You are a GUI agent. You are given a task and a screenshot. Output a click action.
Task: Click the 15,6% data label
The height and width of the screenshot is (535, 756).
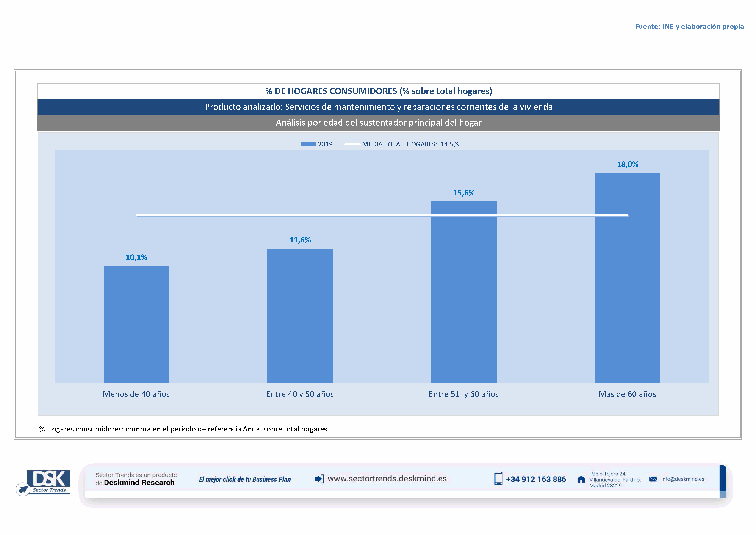pyautogui.click(x=464, y=193)
